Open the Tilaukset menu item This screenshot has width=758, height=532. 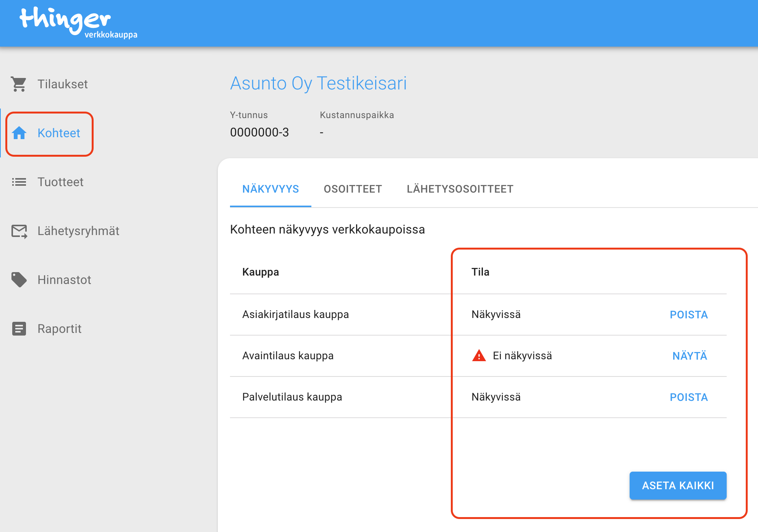click(x=63, y=84)
